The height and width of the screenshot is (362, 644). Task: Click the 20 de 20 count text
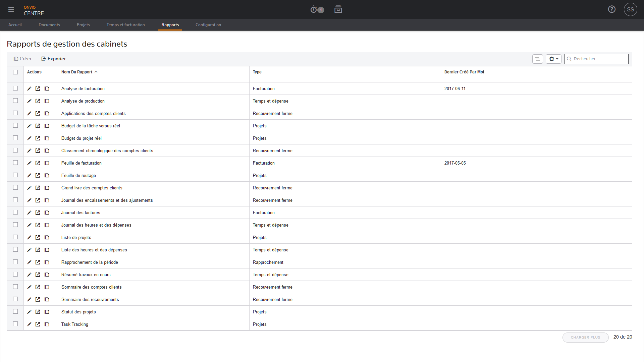623,337
